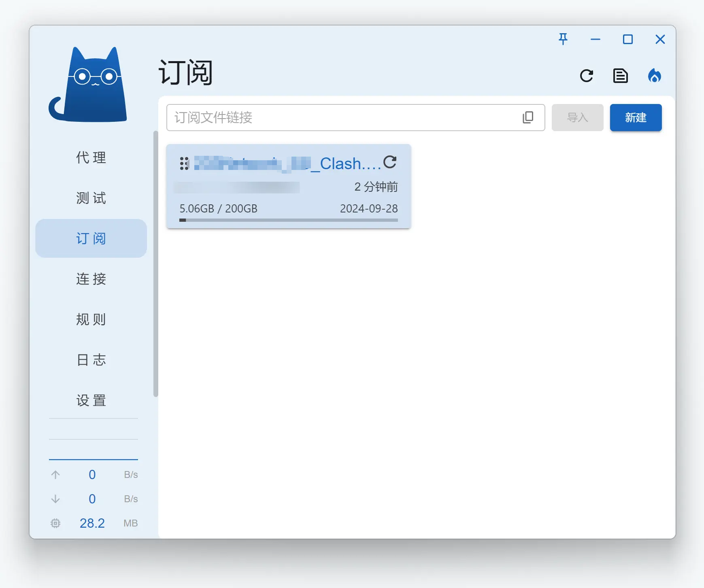Switch to the 规则 page

[x=91, y=319]
